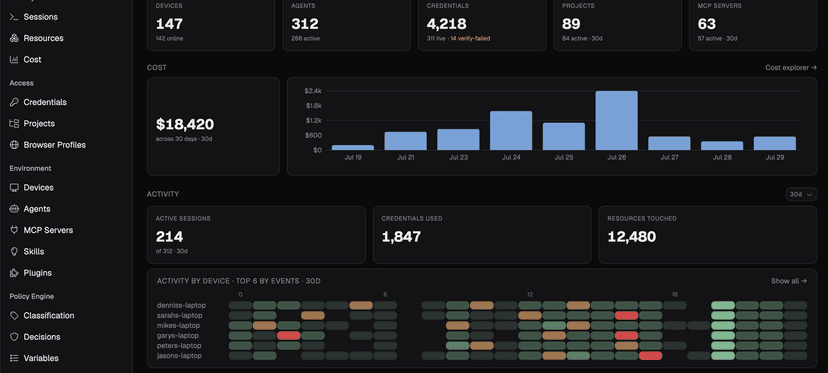Click the Jul 28 cost bar
The height and width of the screenshot is (373, 828).
pyautogui.click(x=722, y=145)
